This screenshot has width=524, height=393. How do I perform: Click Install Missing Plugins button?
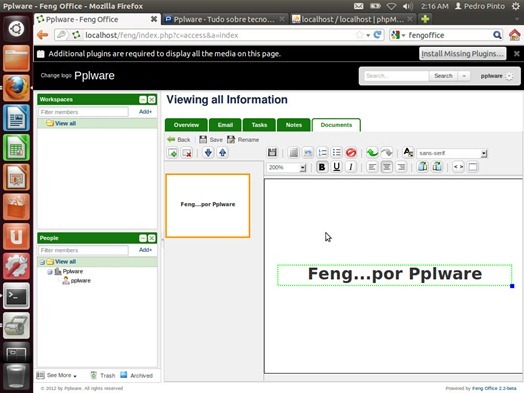[463, 54]
